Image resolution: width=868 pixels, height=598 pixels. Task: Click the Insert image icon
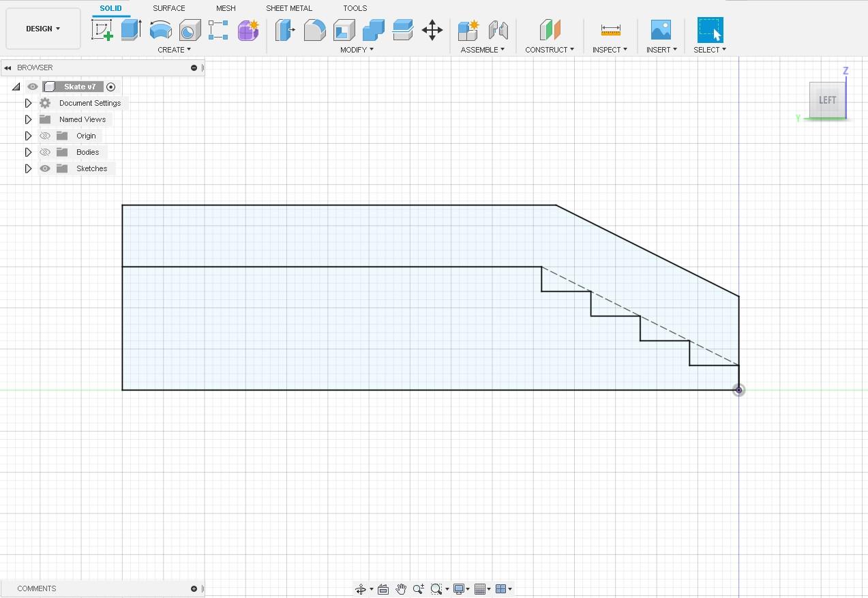click(661, 30)
